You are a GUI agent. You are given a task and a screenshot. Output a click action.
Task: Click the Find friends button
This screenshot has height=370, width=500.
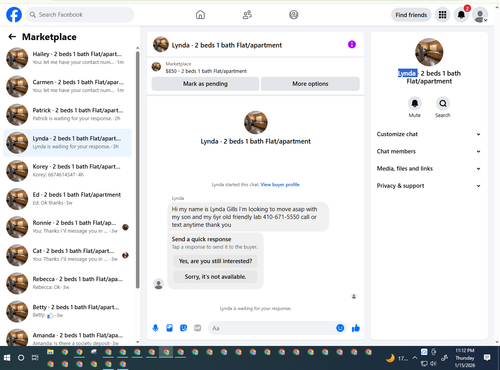click(x=411, y=15)
